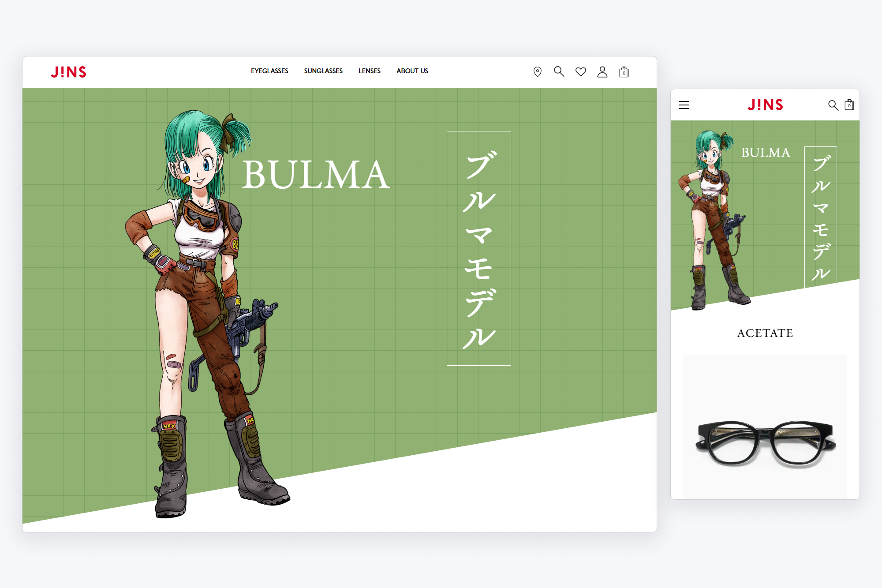Viewport: 882px width, 588px height.
Task: Open the ABOUT US page
Action: (x=412, y=71)
